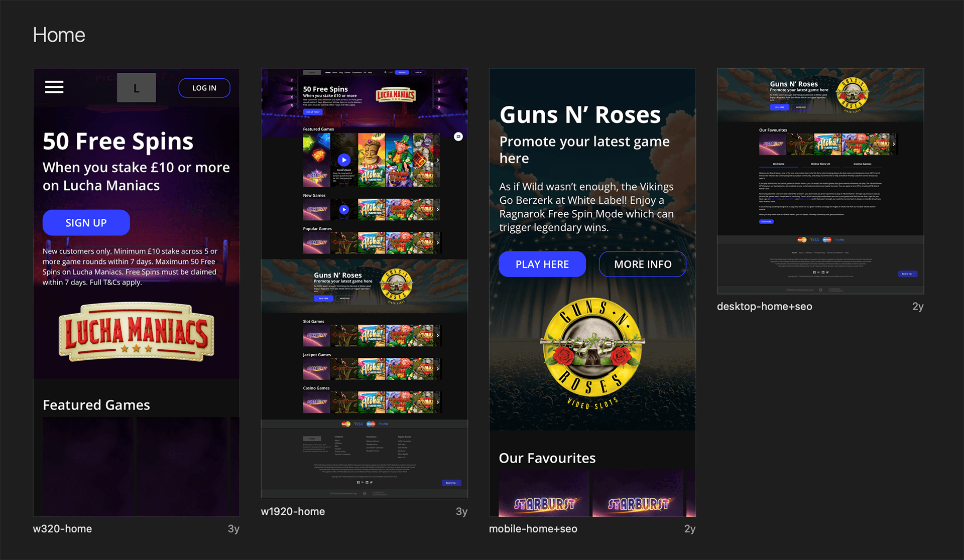Open the hamburger menu in w320-home
964x560 pixels.
(x=54, y=87)
